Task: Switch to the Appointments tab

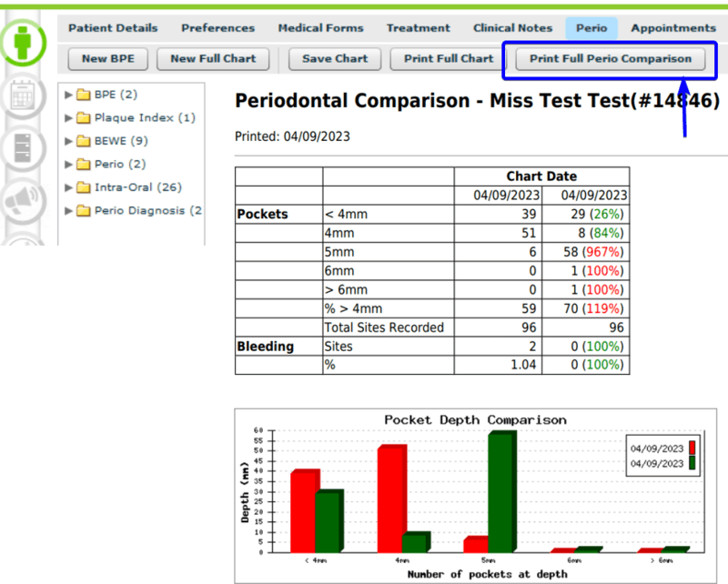Action: point(673,28)
